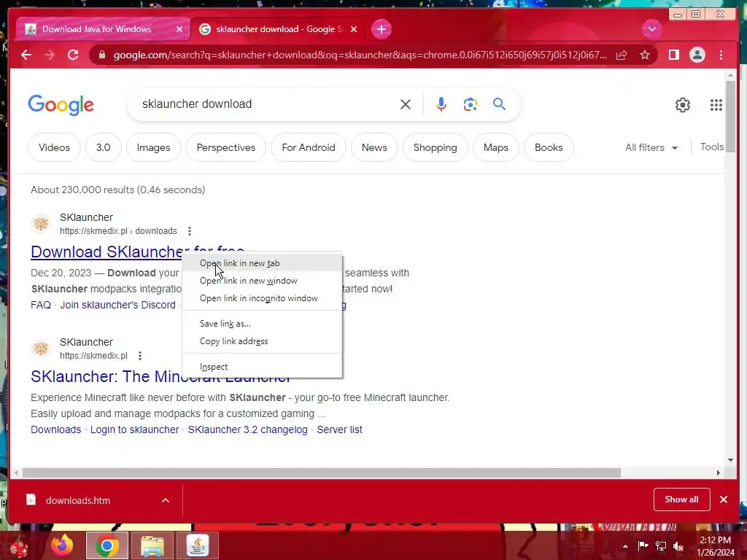
Task: Close the downloads bar
Action: pos(724,499)
